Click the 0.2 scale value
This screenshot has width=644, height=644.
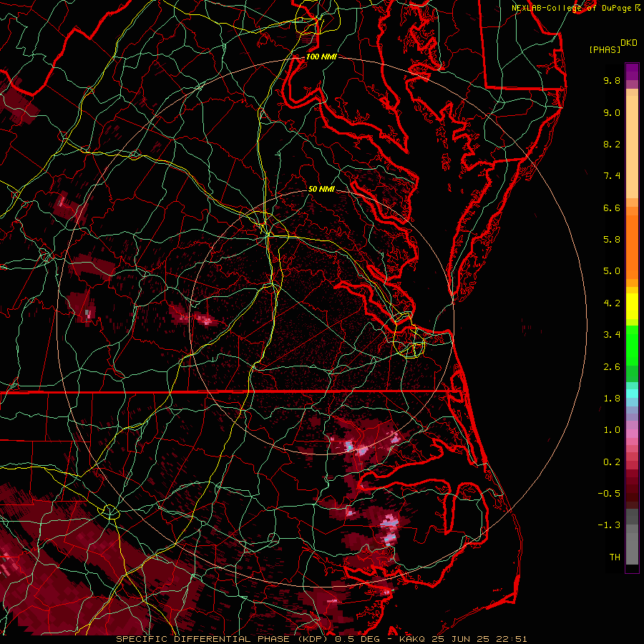tap(612, 462)
